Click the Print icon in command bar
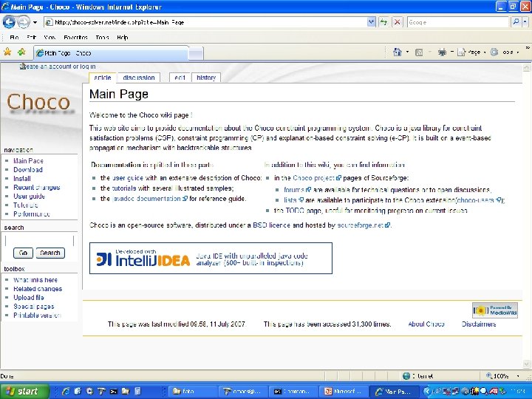This screenshot has width=532, height=399. point(442,52)
